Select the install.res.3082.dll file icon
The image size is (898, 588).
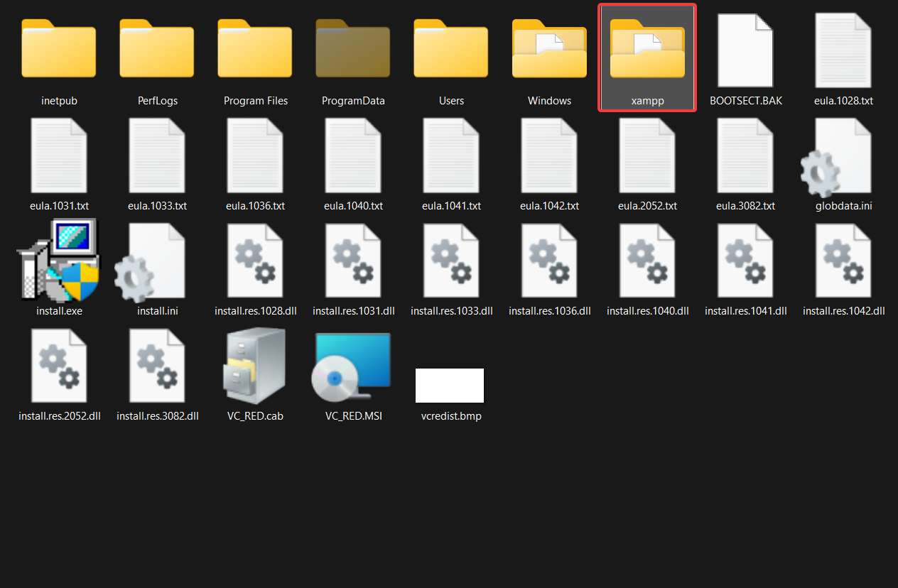(x=157, y=365)
